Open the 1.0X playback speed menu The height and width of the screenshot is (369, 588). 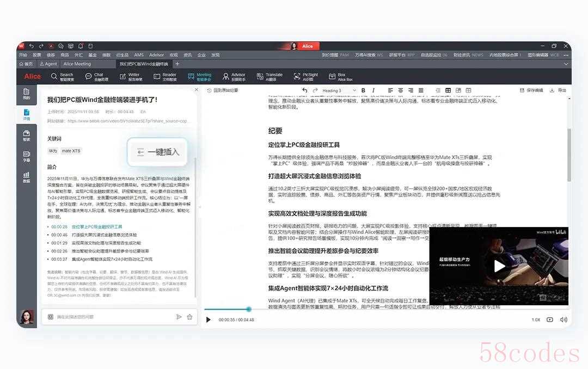(x=536, y=319)
